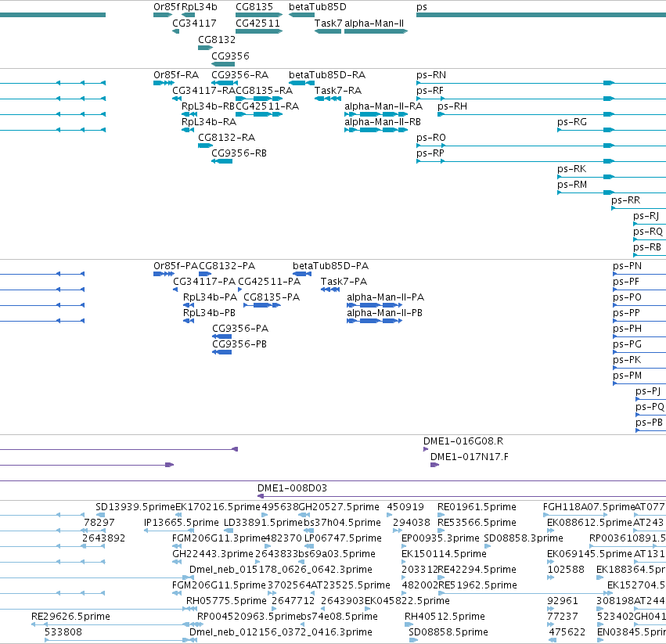
Task: Select the ps-RR transcript label
Action: pos(625,200)
